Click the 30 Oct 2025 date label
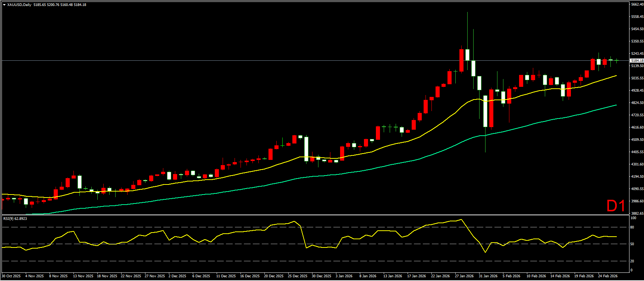644x281 pixels. click(x=11, y=276)
